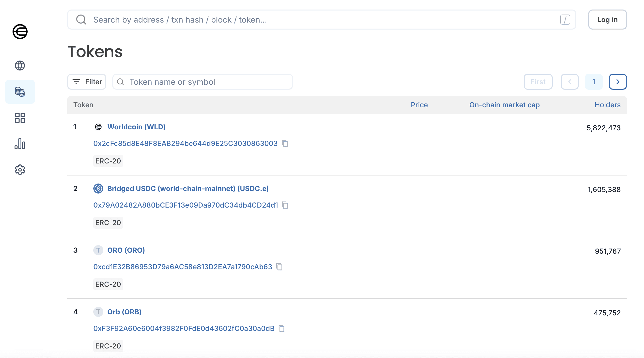Sort table by On-chain market cap
644x358 pixels.
click(x=505, y=105)
